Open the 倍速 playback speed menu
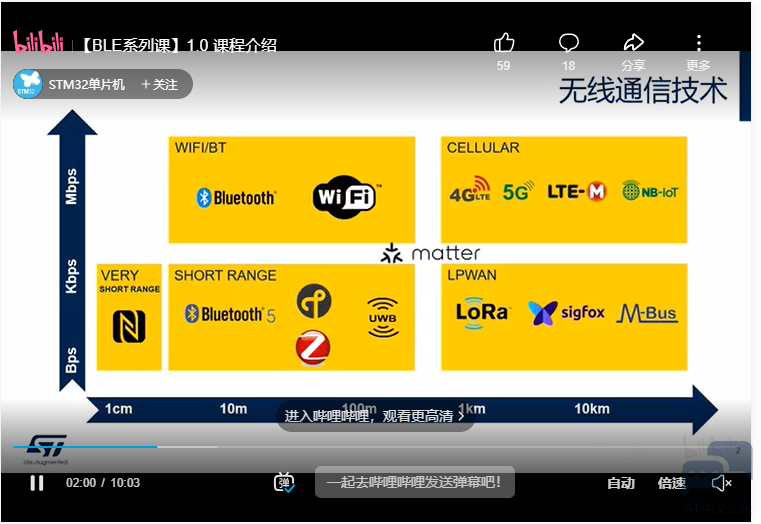The image size is (761, 524). 671,483
